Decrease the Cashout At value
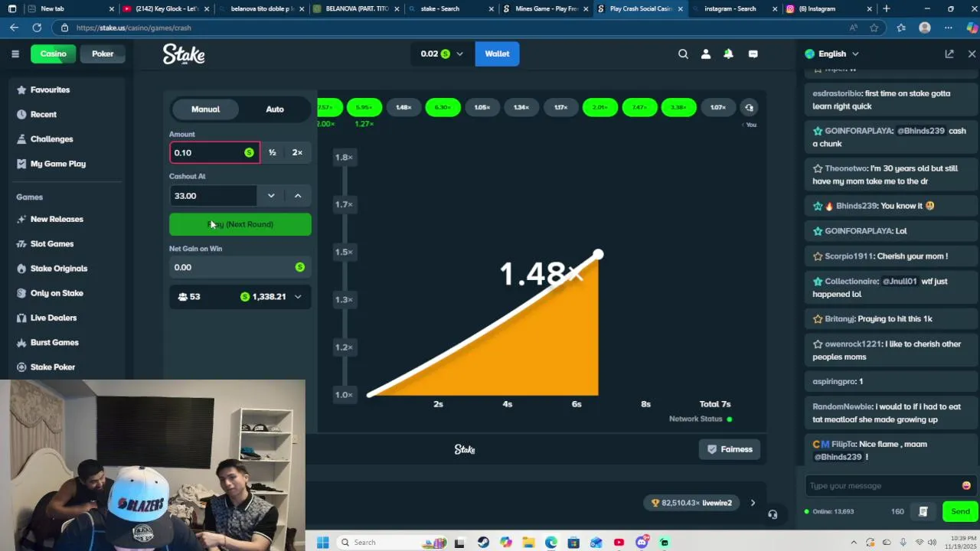The width and height of the screenshot is (980, 551). tap(271, 196)
